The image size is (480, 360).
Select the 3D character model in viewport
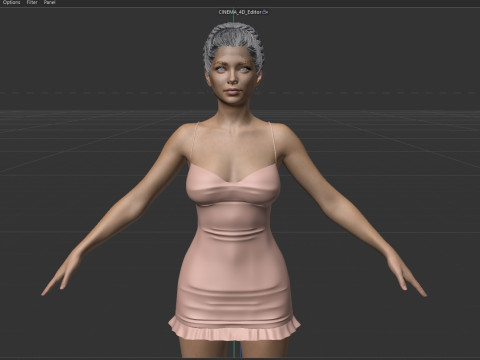coord(234,190)
